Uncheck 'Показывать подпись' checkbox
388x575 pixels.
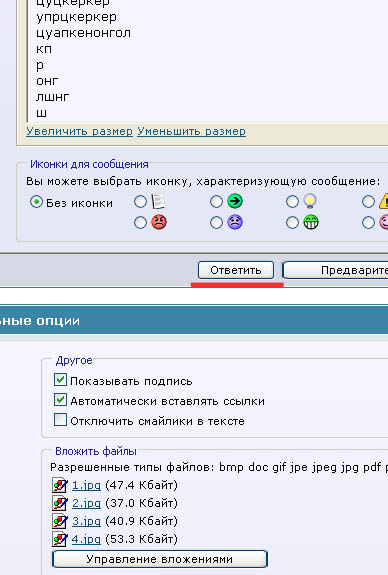(x=60, y=380)
